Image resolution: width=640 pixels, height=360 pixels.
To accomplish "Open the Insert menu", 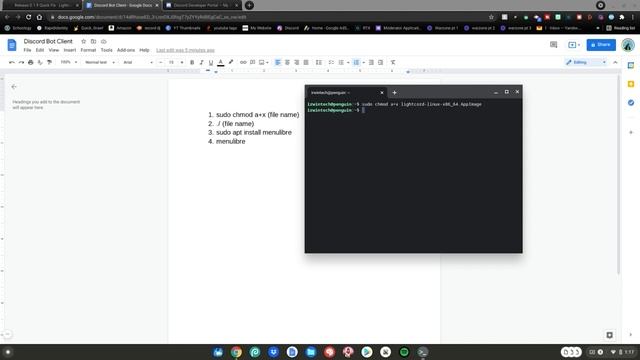I will point(70,50).
